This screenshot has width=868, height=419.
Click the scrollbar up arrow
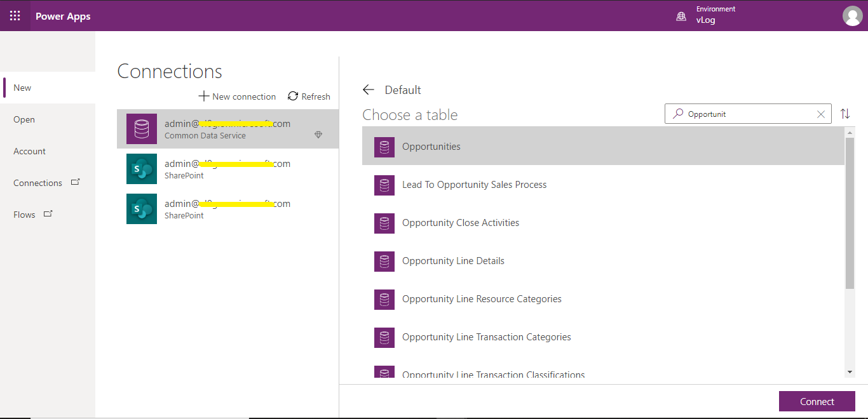click(x=850, y=131)
